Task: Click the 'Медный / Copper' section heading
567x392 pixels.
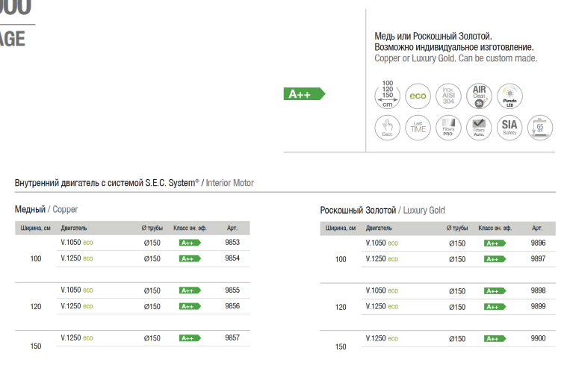Action: (46, 210)
